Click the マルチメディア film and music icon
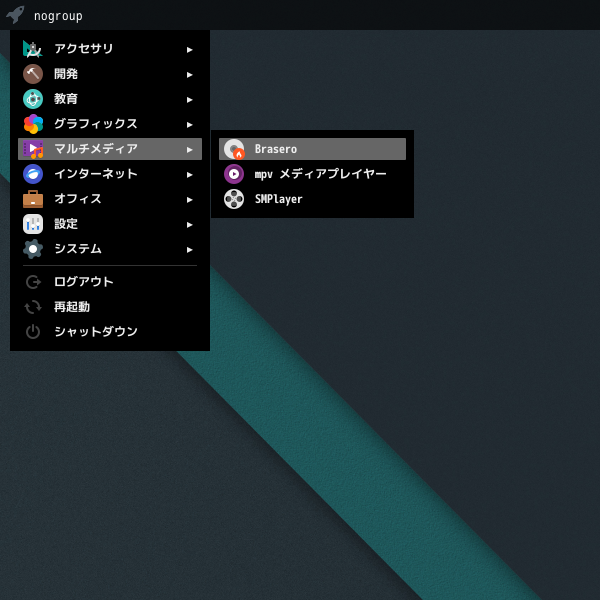 pos(33,149)
